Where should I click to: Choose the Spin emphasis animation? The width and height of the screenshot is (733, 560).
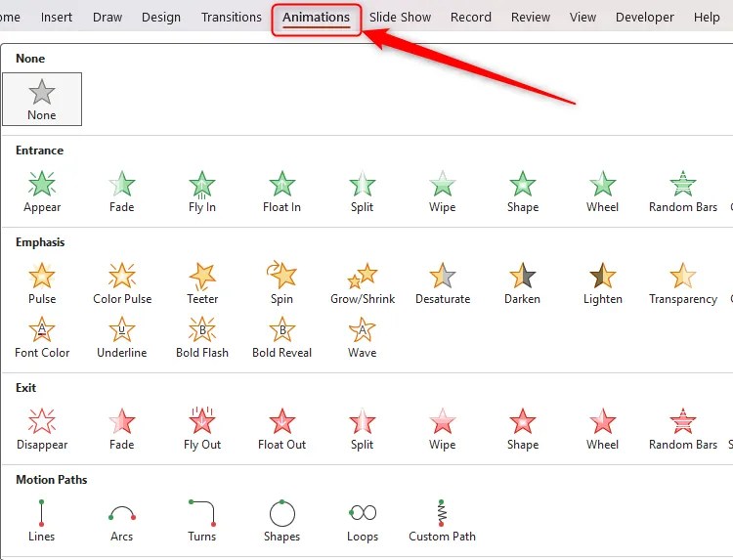point(281,283)
